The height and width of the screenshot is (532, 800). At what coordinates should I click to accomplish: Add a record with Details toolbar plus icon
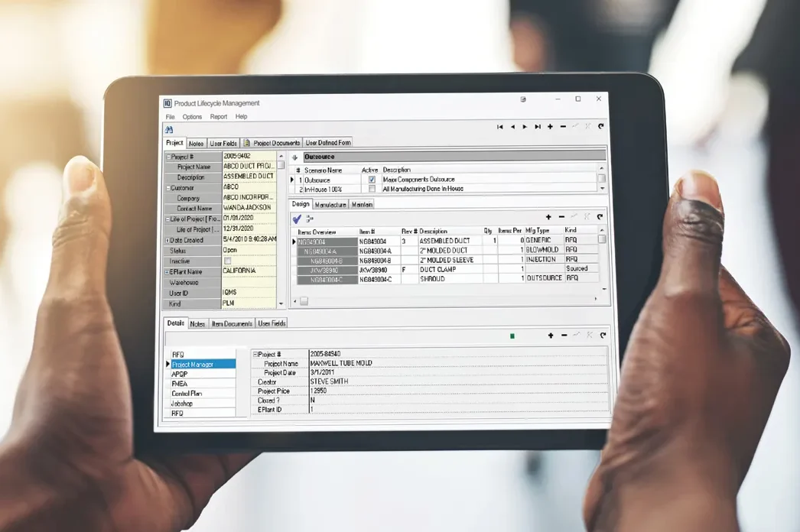pyautogui.click(x=551, y=335)
